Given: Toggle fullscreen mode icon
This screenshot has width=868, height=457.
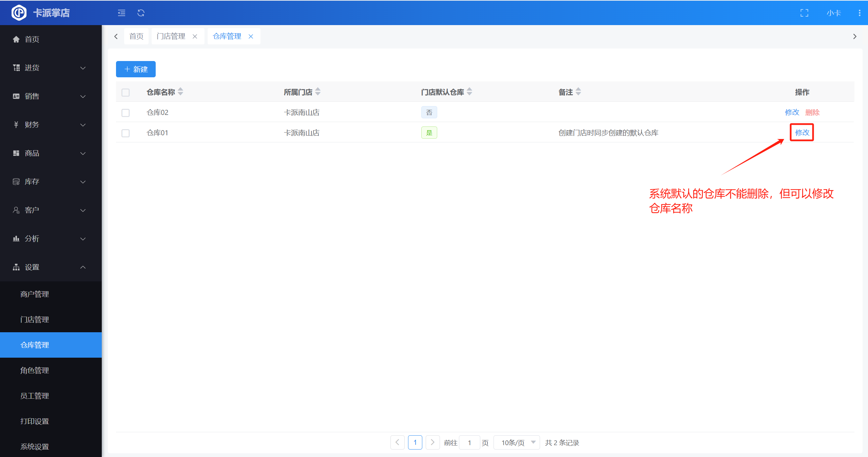Looking at the screenshot, I should (804, 13).
